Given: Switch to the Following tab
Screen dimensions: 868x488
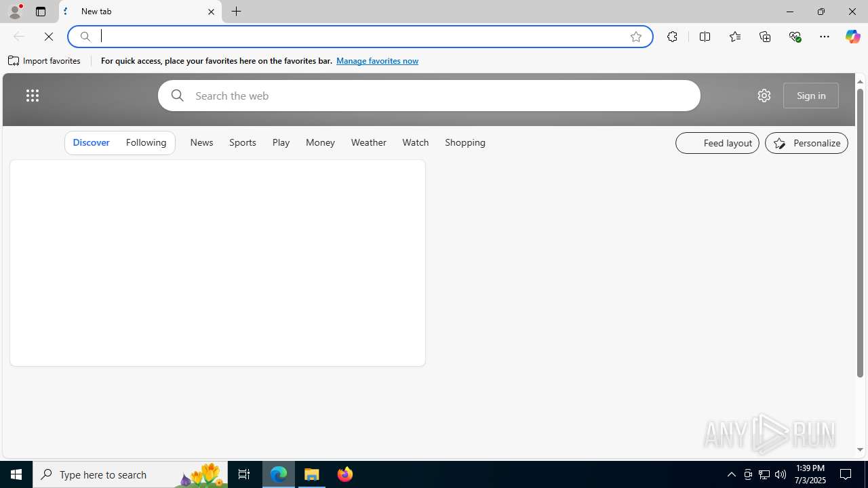Looking at the screenshot, I should [146, 142].
